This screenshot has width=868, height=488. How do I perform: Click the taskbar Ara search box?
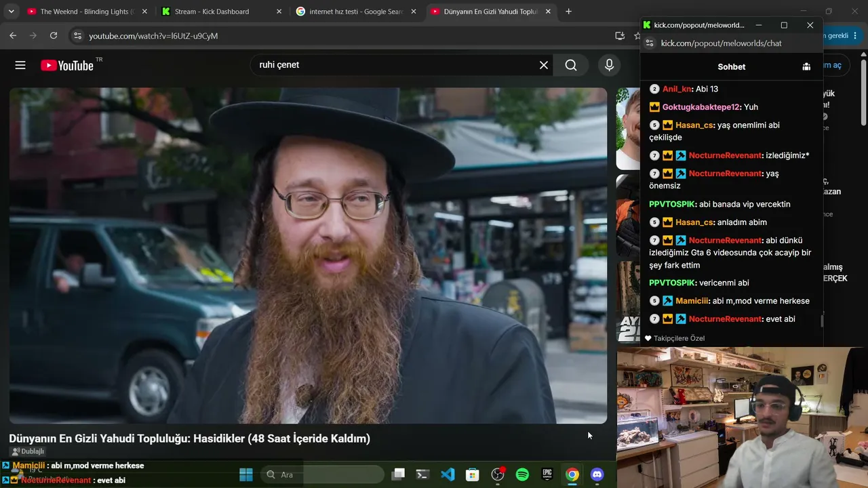(322, 474)
